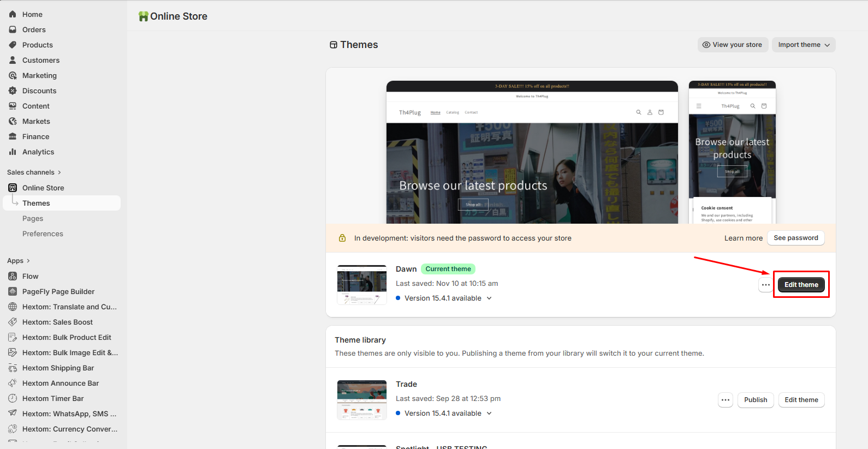Click the Hextom Announce Bar icon
The image size is (868, 449).
(x=13, y=383)
